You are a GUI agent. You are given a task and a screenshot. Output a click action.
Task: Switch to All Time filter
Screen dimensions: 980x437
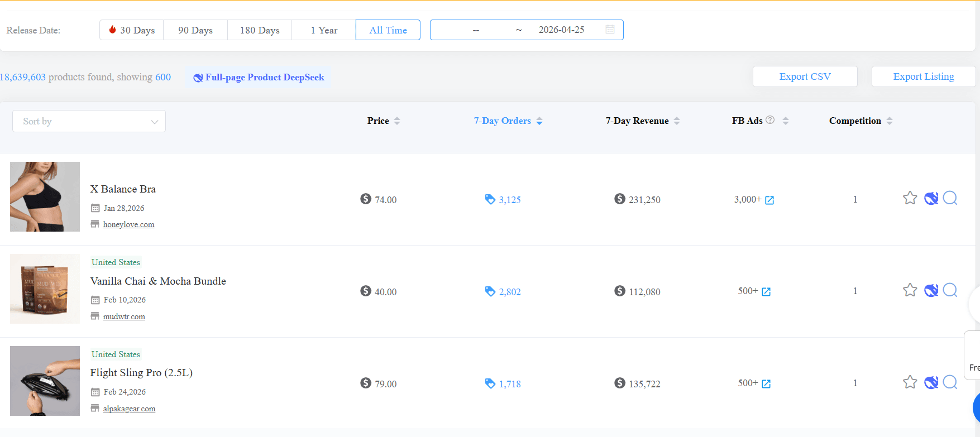[x=388, y=30]
